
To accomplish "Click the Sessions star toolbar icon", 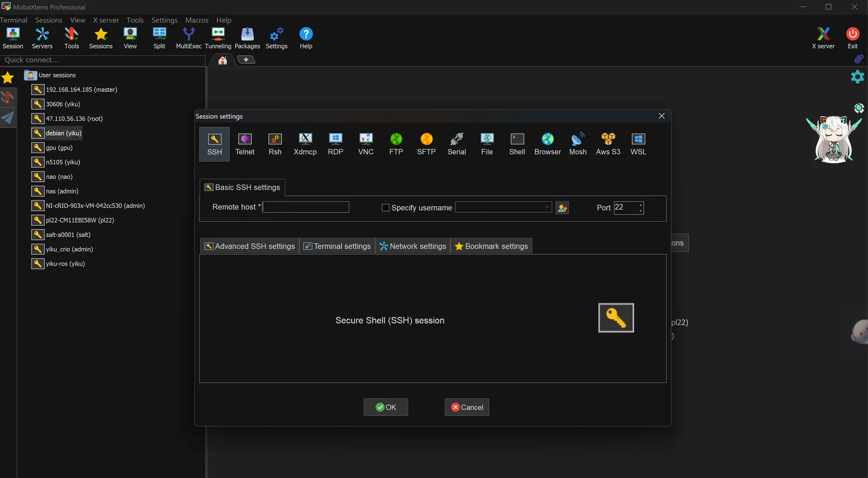I will pyautogui.click(x=101, y=38).
